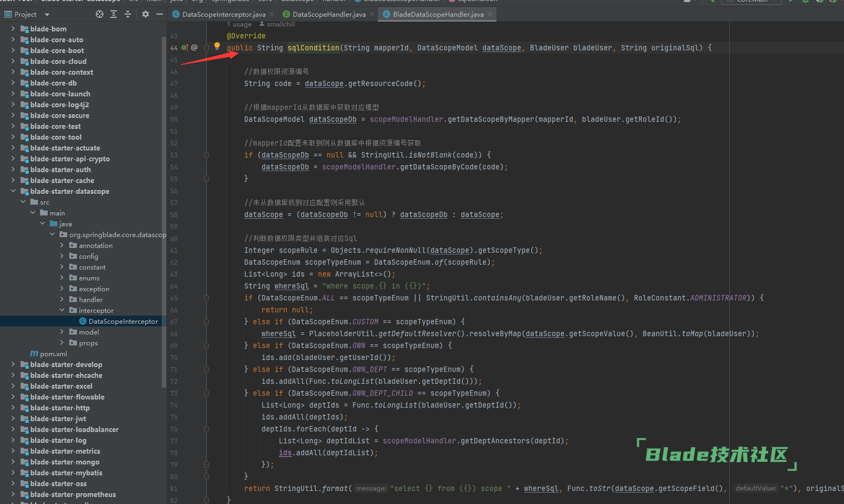Image resolution: width=844 pixels, height=504 pixels.
Task: Click line number 60 in the gutter
Action: [x=173, y=238]
